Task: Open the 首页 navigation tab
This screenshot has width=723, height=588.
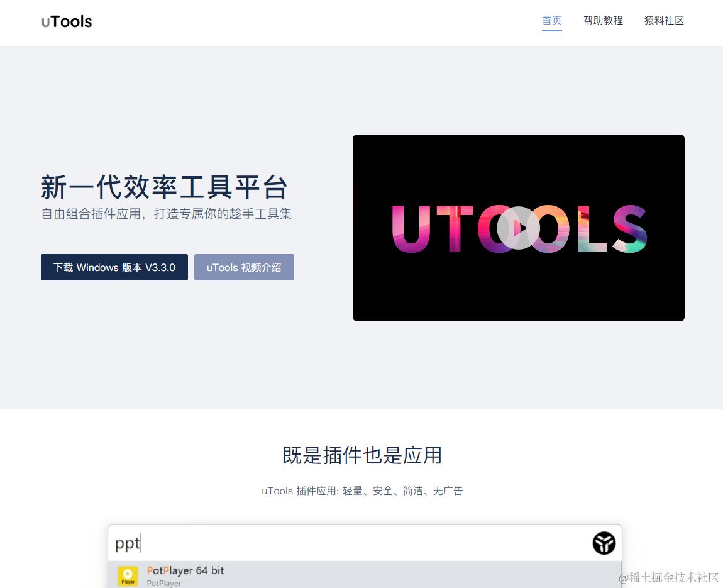Action: click(551, 21)
